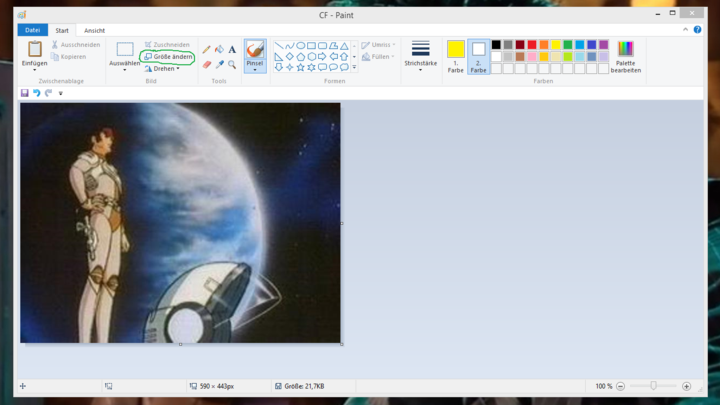Expand the Drehen rotate dropdown
This screenshot has height=405, width=720.
pyautogui.click(x=165, y=69)
